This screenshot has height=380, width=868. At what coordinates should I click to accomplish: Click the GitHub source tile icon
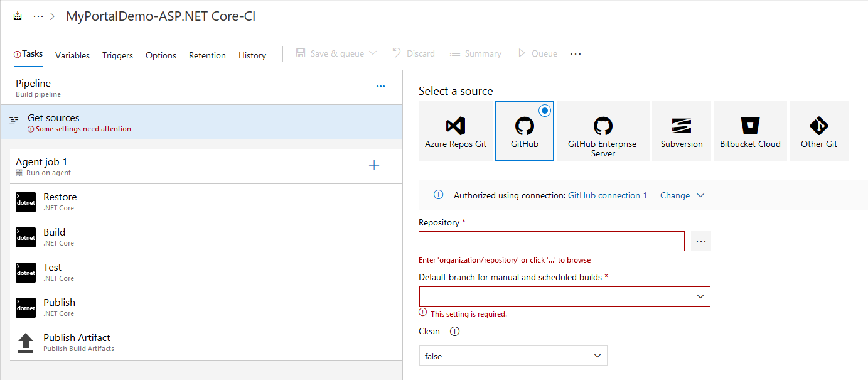[525, 126]
